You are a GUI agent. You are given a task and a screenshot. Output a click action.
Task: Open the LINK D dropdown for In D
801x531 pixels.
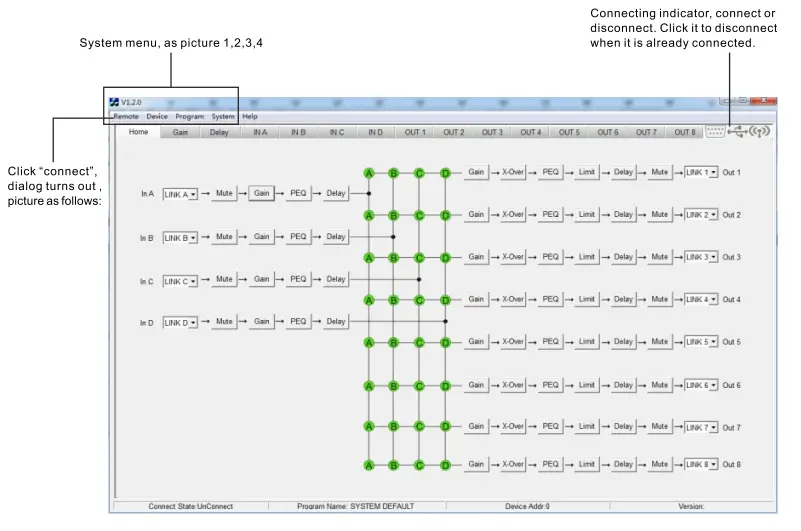(180, 323)
